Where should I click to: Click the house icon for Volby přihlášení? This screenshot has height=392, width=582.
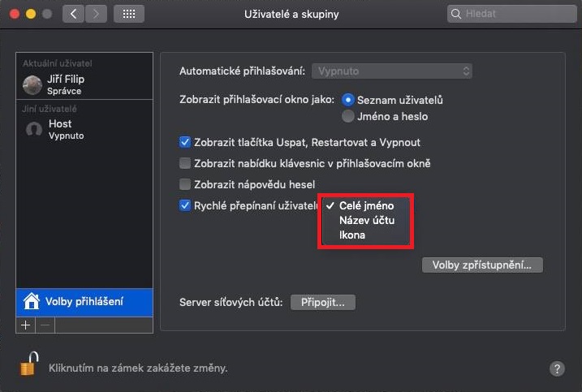[32, 302]
